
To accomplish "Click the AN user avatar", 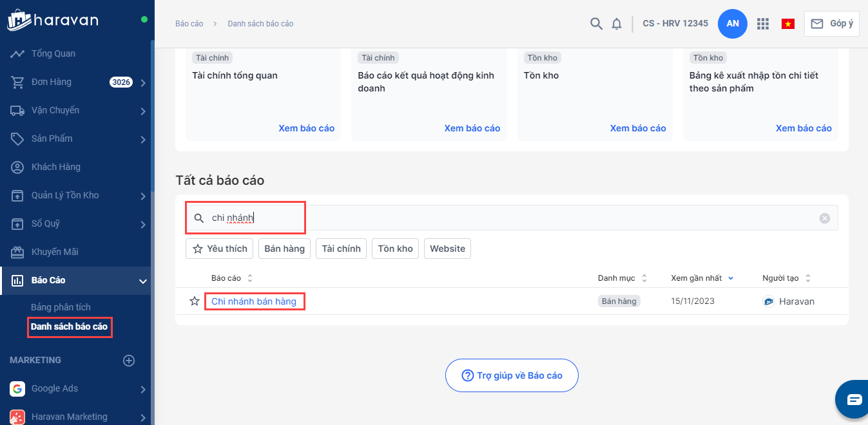I will click(x=733, y=24).
